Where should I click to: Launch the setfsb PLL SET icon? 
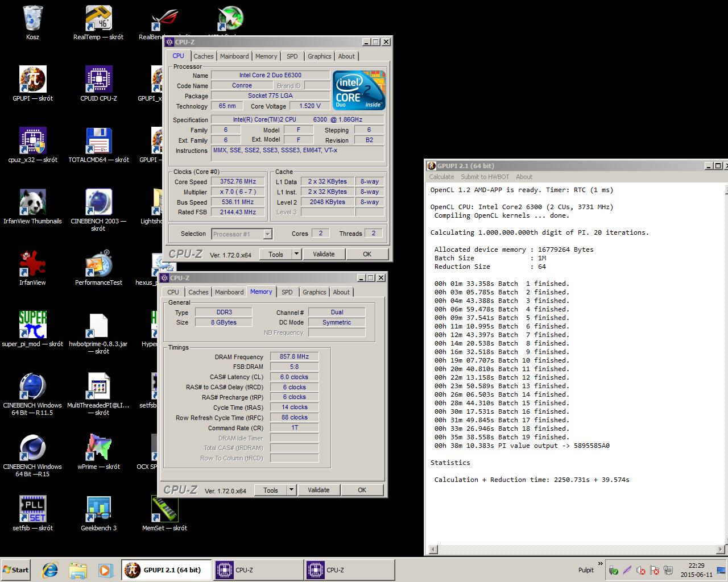pos(32,514)
